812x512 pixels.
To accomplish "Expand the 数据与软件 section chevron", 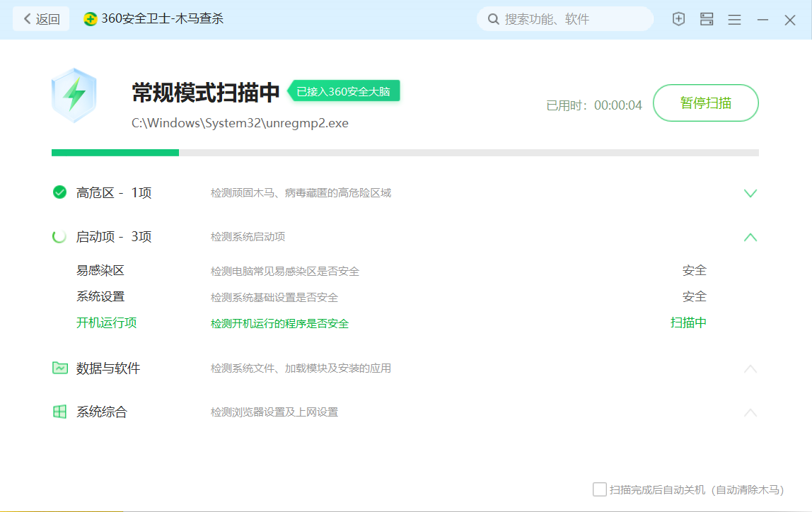I will [750, 368].
